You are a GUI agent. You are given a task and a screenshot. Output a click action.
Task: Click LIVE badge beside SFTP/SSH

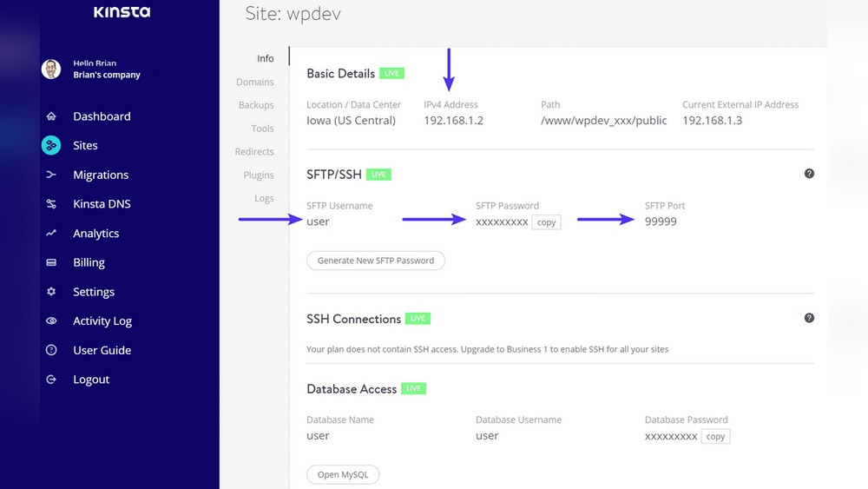(x=378, y=175)
